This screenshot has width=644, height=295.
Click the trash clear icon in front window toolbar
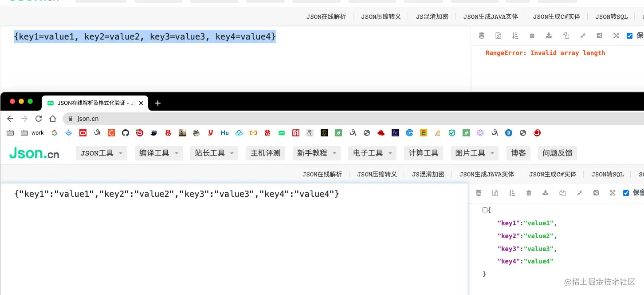click(529, 193)
